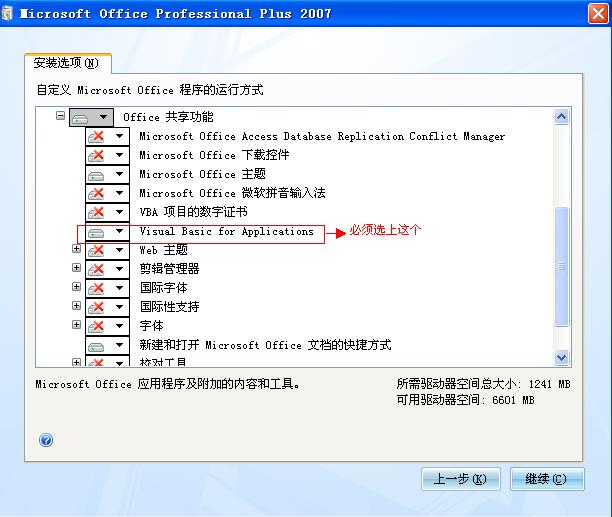
Task: Select the Web 主题 label
Action: coord(164,250)
